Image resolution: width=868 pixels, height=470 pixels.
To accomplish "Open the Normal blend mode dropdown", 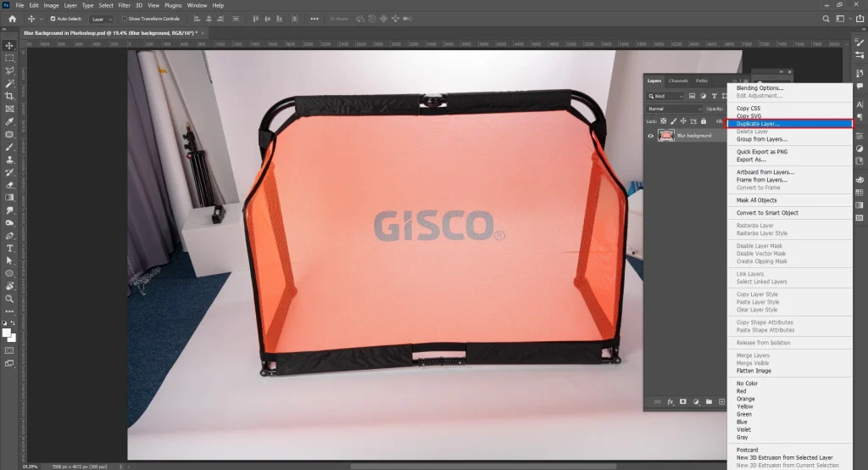I will tap(675, 109).
